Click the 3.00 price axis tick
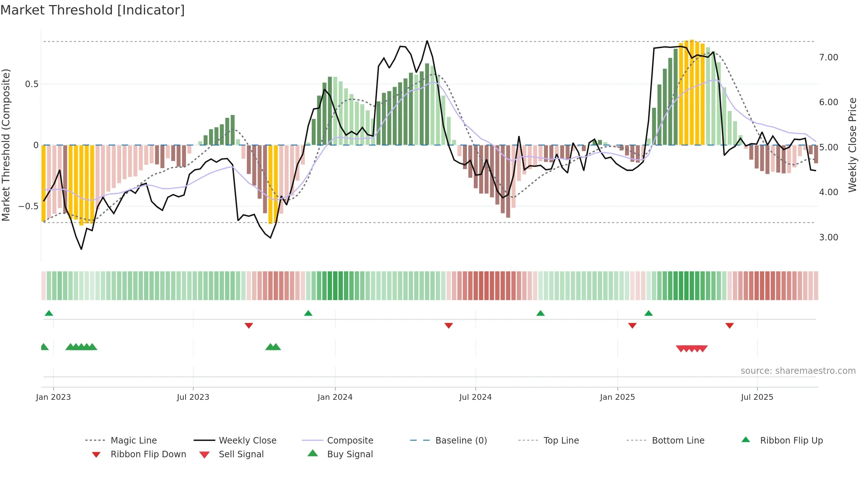Viewport: 868px width, 488px height. click(829, 237)
